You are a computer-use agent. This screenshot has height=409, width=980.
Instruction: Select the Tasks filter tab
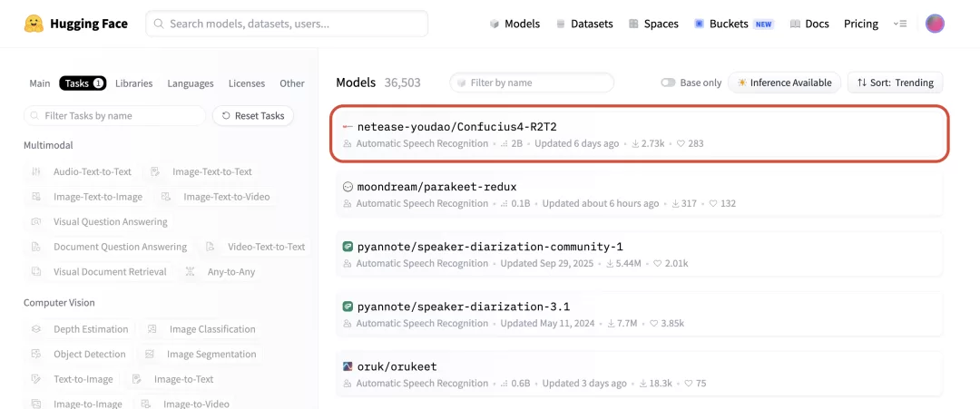(x=83, y=83)
